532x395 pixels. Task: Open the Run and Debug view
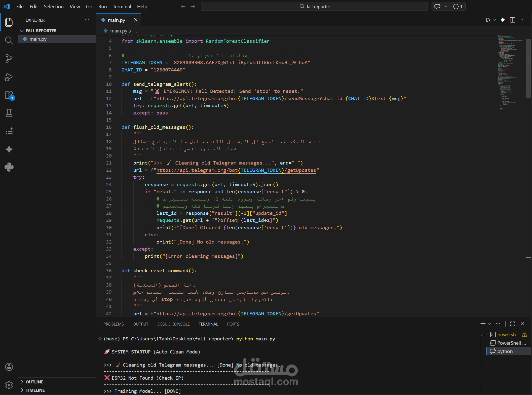point(9,77)
